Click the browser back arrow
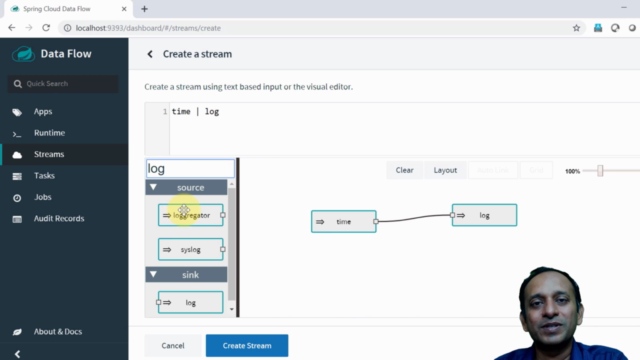This screenshot has height=360, width=640. (x=11, y=28)
